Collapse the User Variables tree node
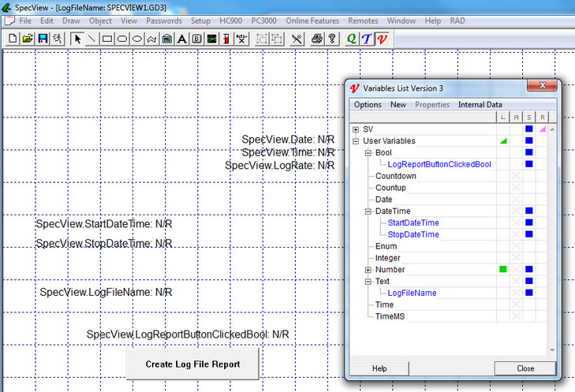 [x=356, y=141]
